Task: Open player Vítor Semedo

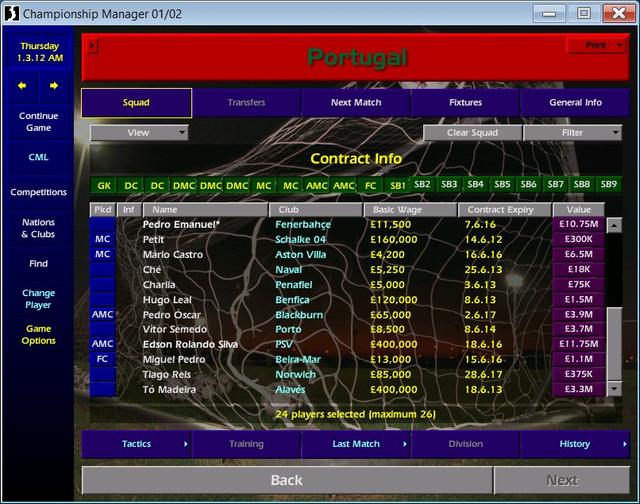Action: coord(175,329)
